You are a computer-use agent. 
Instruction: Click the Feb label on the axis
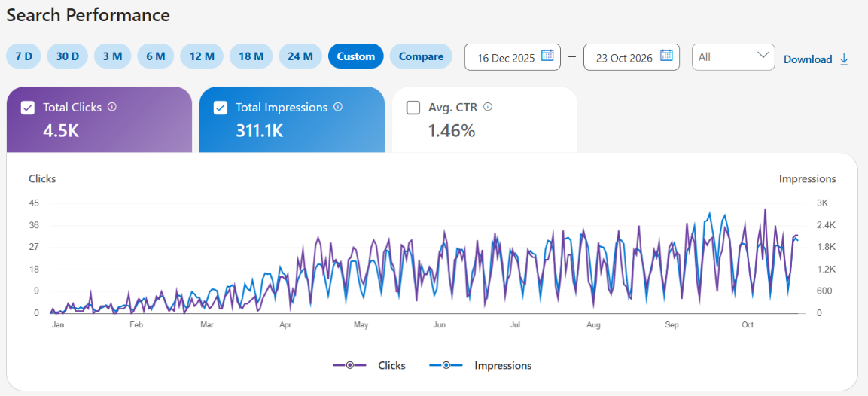[136, 325]
